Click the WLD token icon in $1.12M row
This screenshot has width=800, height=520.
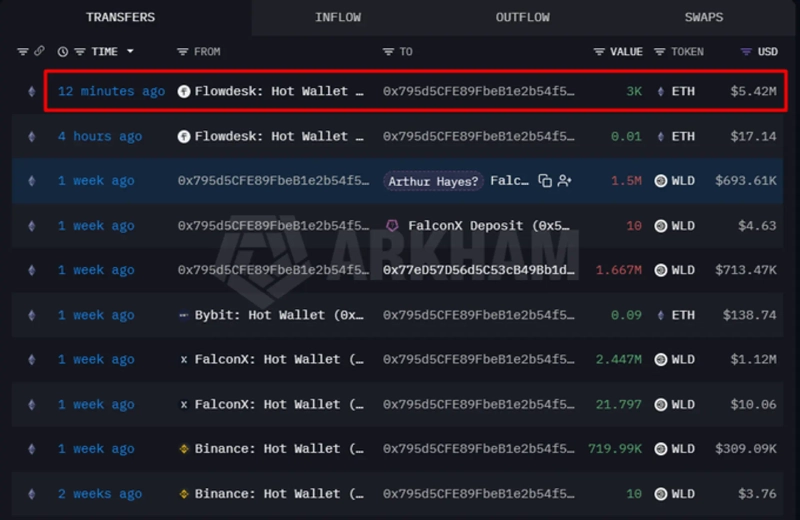pyautogui.click(x=661, y=359)
